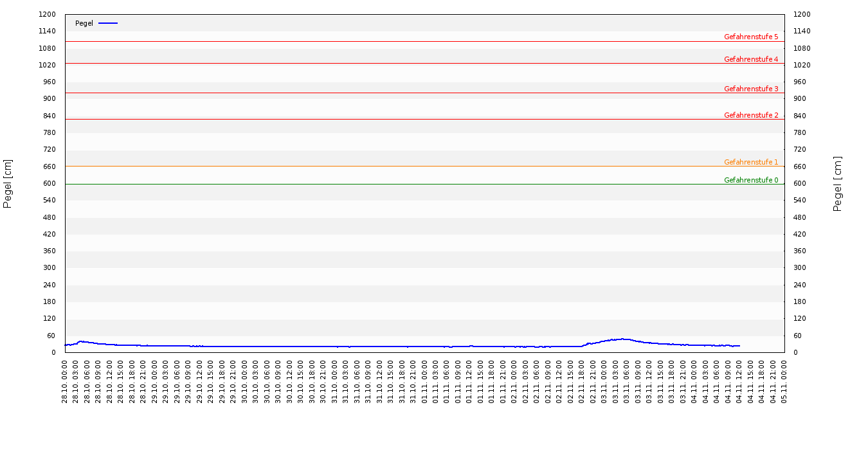Click the small level peak near 28.10. 03:00
This screenshot has height=450, width=868.
tap(80, 341)
